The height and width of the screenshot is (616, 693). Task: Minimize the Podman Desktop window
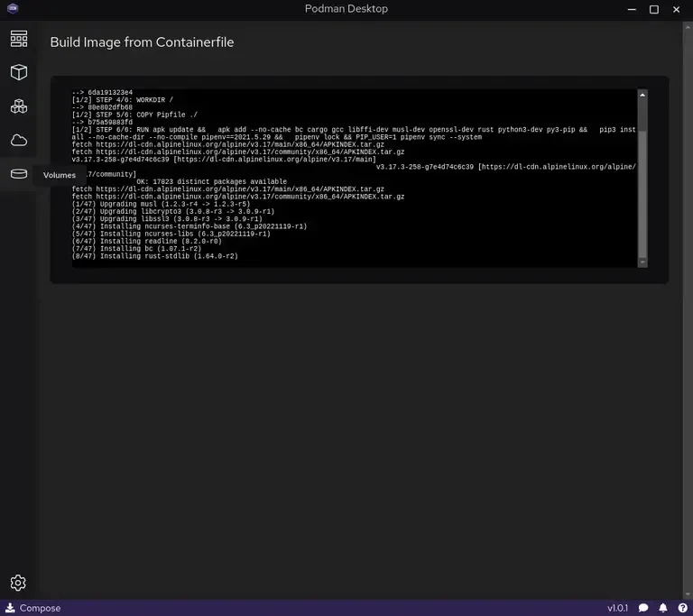point(632,9)
